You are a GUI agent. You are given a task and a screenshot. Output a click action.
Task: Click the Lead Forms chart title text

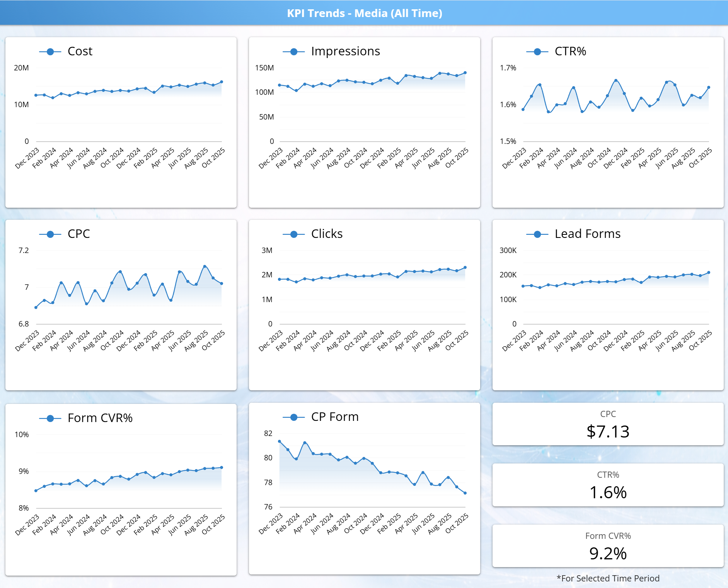(587, 234)
